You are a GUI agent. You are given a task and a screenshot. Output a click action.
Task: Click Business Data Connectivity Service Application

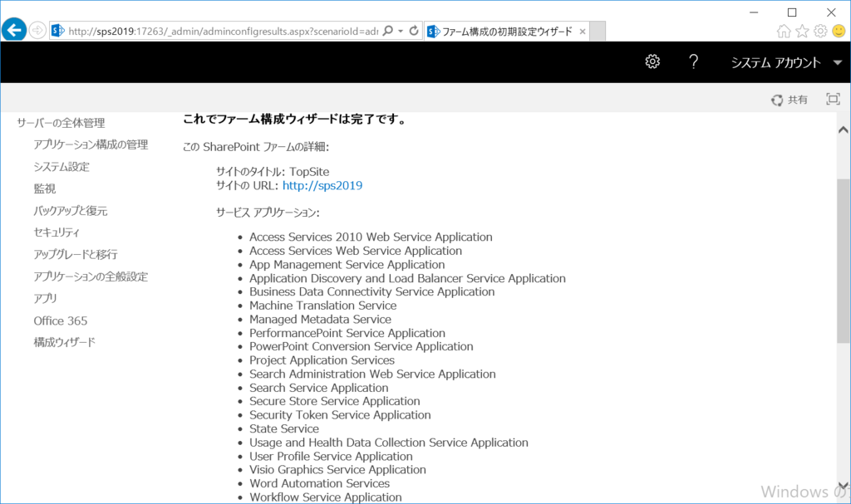(371, 292)
